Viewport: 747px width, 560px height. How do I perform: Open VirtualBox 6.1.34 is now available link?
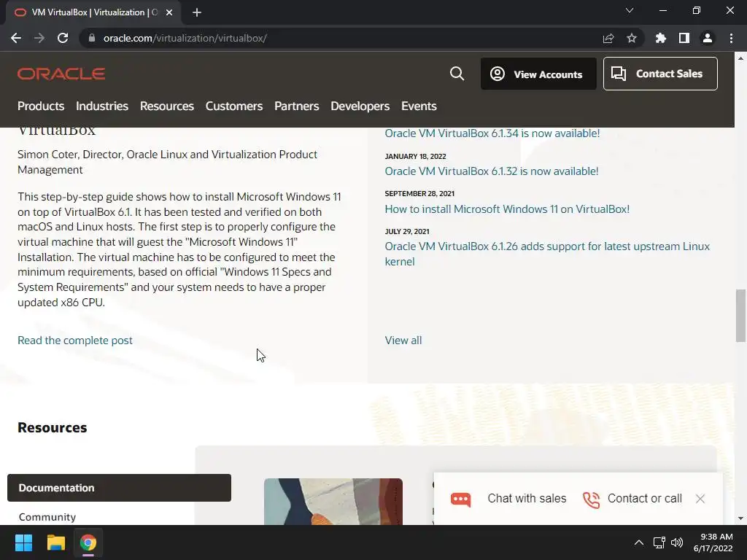click(492, 133)
